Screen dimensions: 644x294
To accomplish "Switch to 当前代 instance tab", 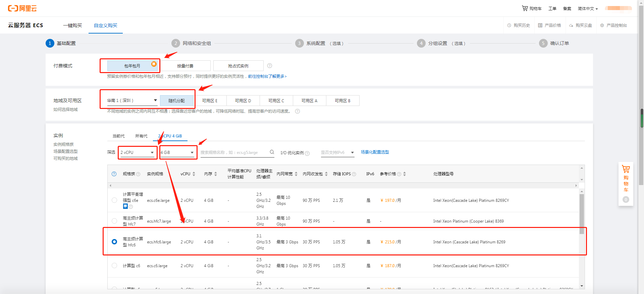I will point(118,136).
